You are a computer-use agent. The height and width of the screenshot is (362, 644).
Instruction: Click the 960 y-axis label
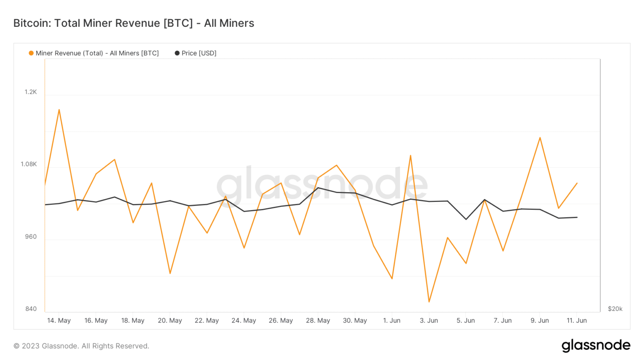click(31, 237)
